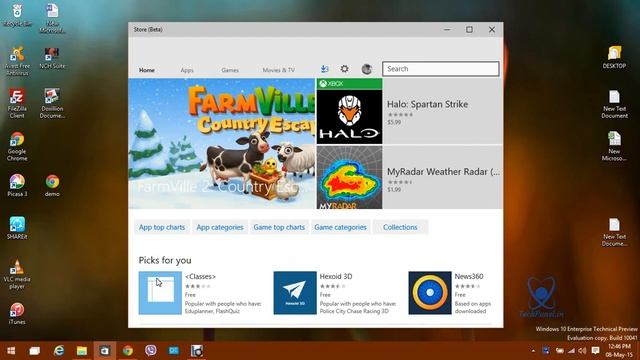The height and width of the screenshot is (360, 640).
Task: Open Halo: Spartan Strike title
Action: click(427, 104)
